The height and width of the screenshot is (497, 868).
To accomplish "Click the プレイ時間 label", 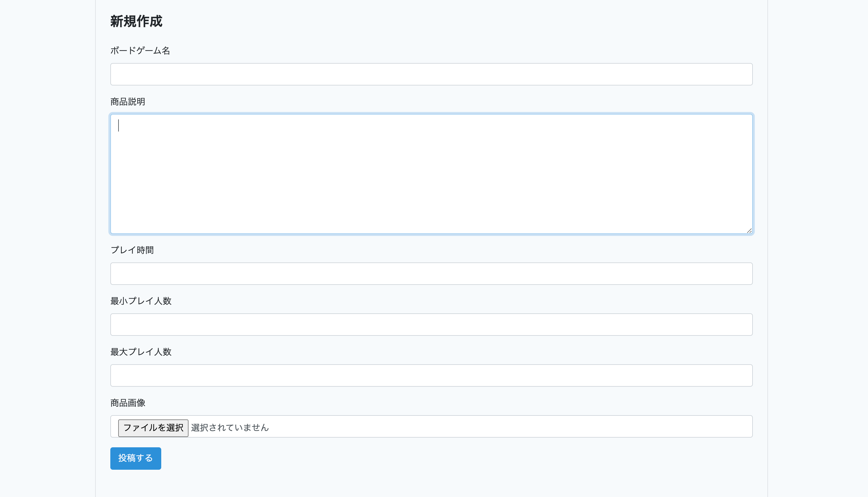I will point(132,250).
